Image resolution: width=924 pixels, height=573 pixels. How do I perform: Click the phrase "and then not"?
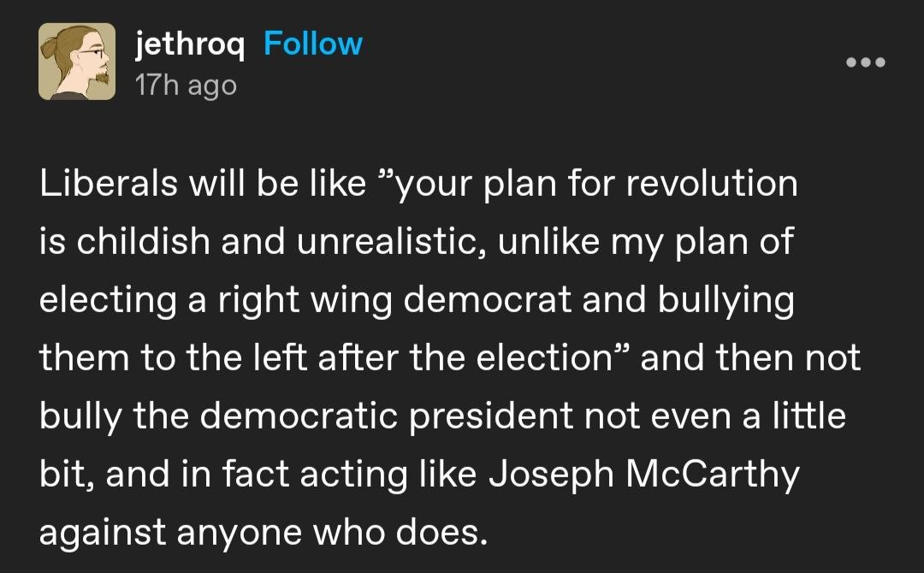click(x=750, y=358)
